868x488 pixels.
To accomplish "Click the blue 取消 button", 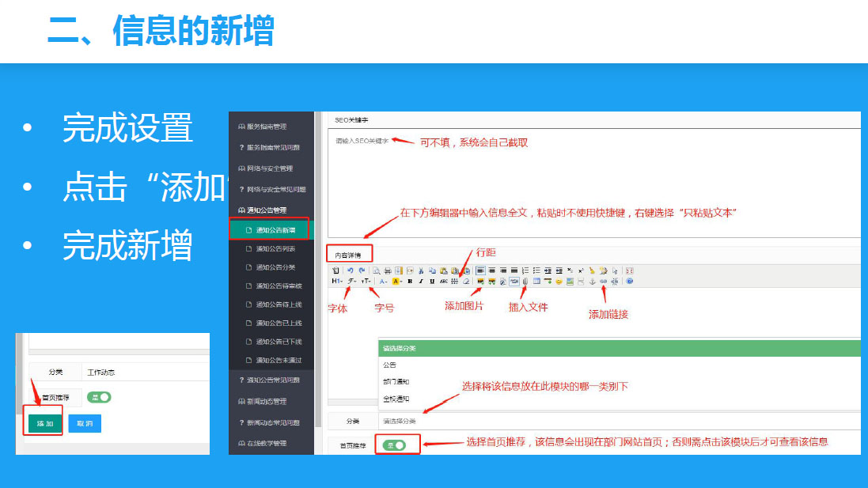I will pos(84,424).
